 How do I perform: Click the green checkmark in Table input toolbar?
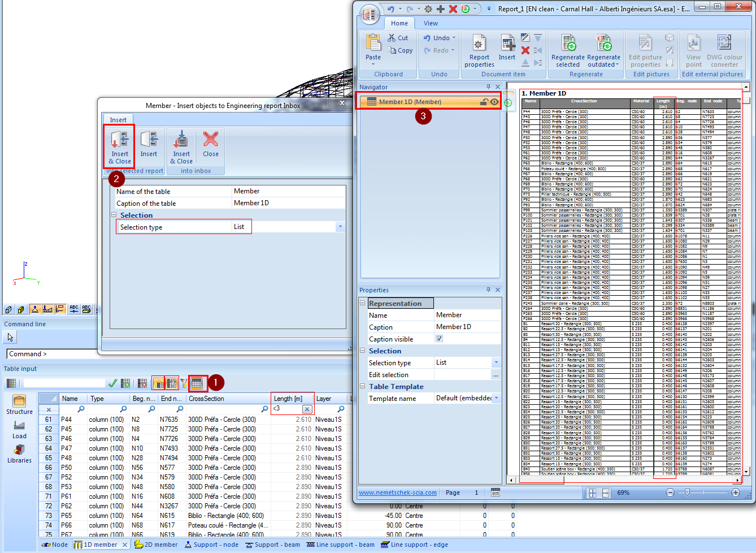(x=112, y=383)
